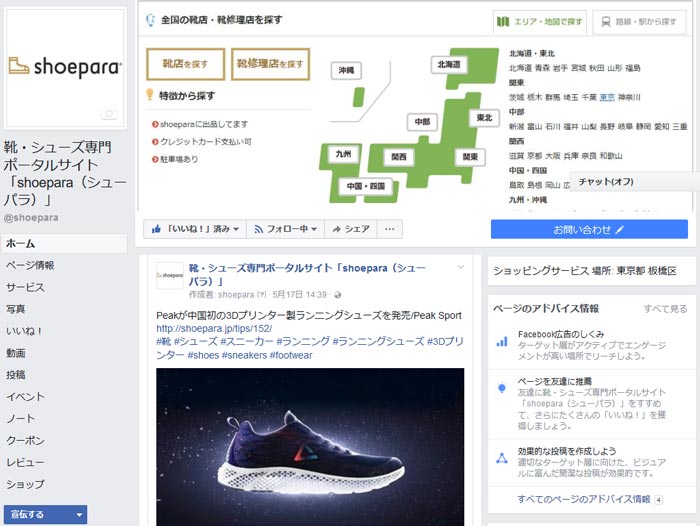Open the http://shoepara.jp/tips/152/ link
The height and width of the screenshot is (526, 700).
[x=214, y=328]
